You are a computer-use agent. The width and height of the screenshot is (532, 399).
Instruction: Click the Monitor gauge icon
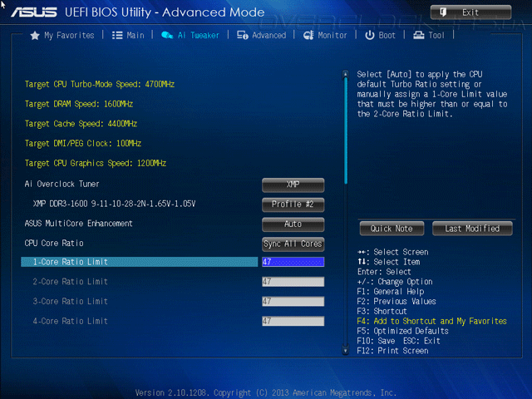(x=308, y=35)
